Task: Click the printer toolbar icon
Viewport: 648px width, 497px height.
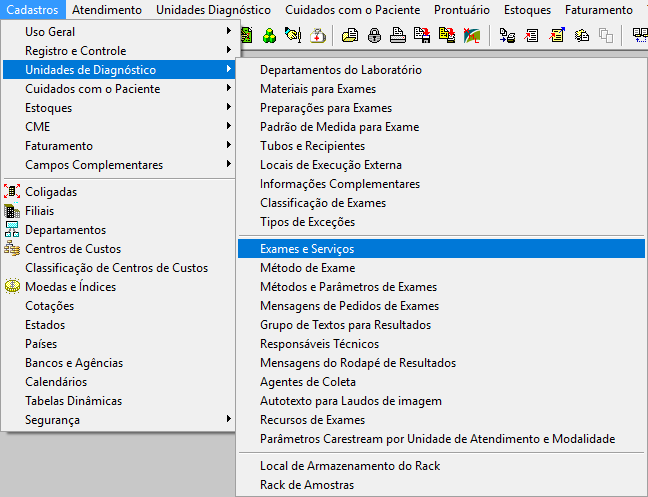Action: coord(398,36)
